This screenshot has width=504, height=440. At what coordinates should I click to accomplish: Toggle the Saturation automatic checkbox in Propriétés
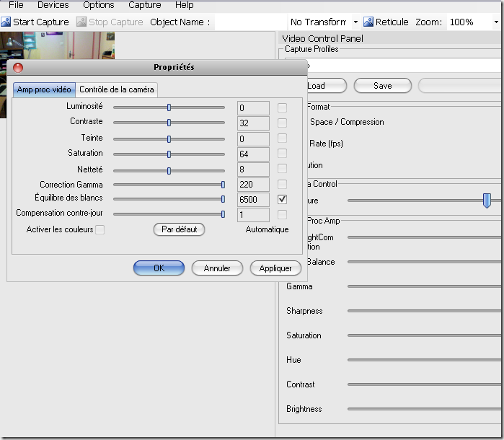click(x=282, y=154)
